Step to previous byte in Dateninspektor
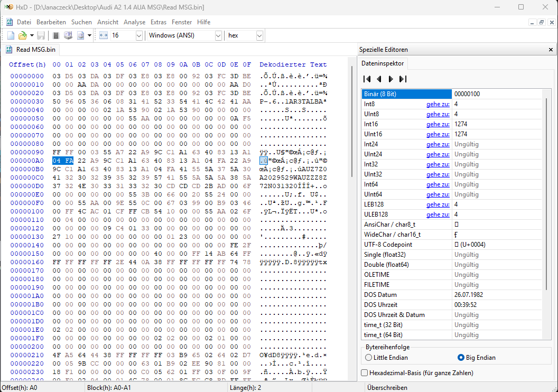This screenshot has width=558, height=392. [x=379, y=79]
